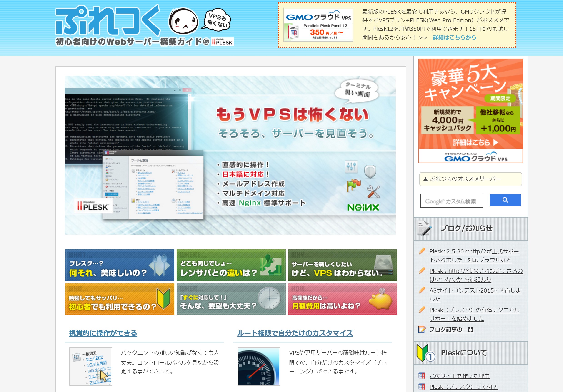Open the main もうVPSは怖くない hero banner
Screen dimensions: 563x392
(x=230, y=155)
